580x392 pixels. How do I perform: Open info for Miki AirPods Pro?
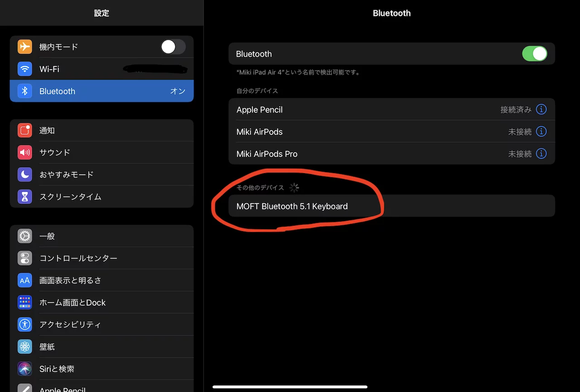click(541, 154)
